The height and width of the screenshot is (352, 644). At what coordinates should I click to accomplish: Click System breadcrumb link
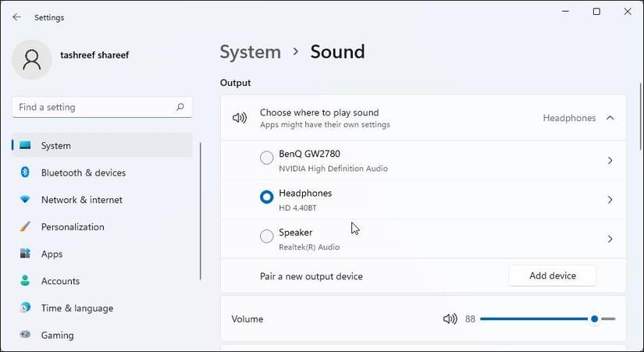coord(250,52)
